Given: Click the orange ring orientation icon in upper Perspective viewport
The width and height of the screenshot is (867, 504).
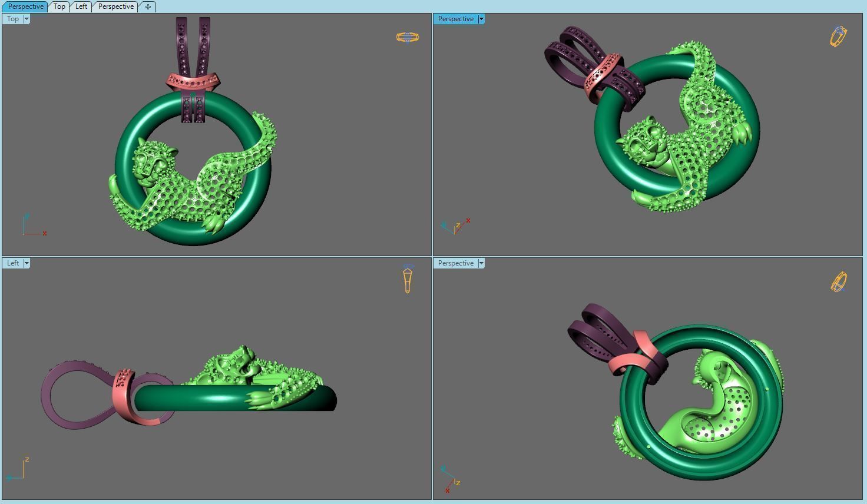Looking at the screenshot, I should pyautogui.click(x=839, y=37).
